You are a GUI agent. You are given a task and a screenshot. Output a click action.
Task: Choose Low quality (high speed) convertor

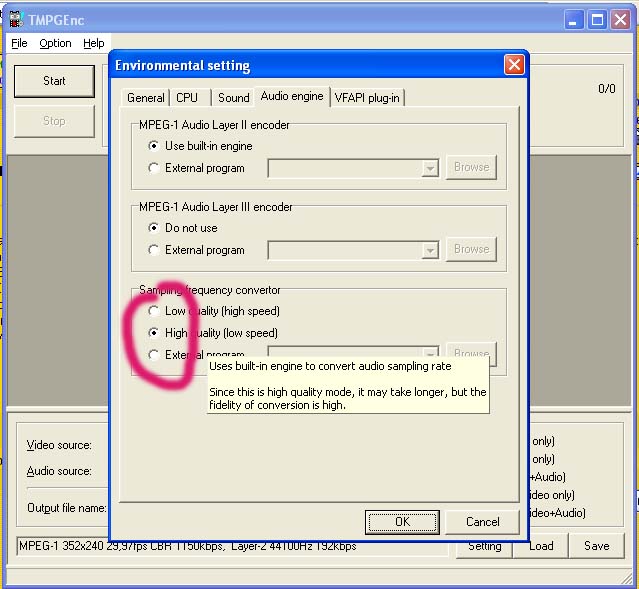(x=214, y=311)
